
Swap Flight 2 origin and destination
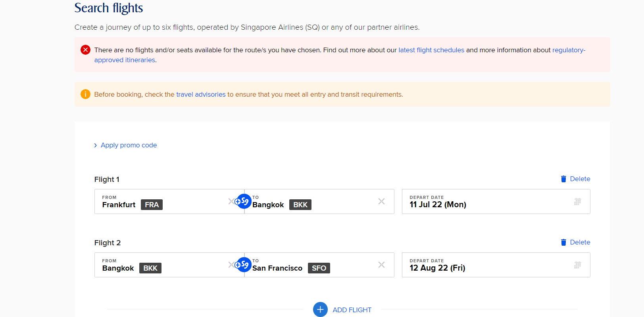pyautogui.click(x=244, y=265)
